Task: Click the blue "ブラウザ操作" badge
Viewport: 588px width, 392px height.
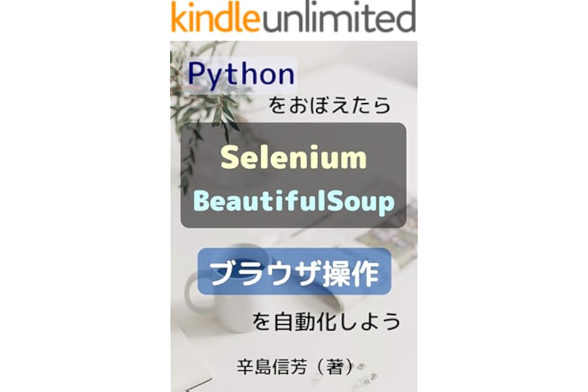Action: point(295,271)
